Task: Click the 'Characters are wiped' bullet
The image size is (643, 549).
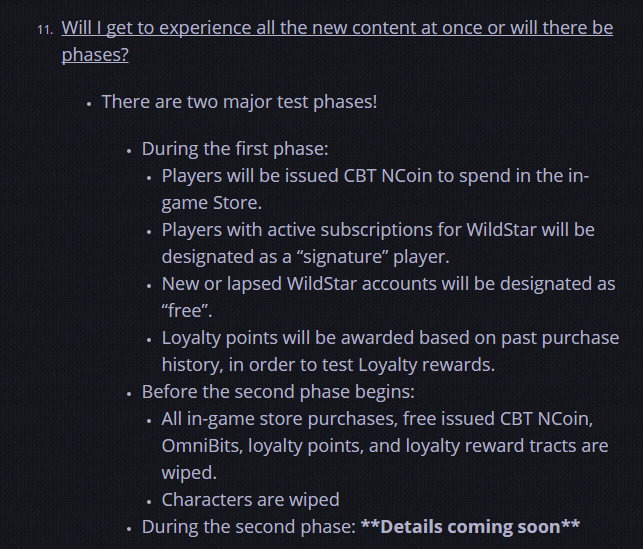Action: click(x=251, y=500)
